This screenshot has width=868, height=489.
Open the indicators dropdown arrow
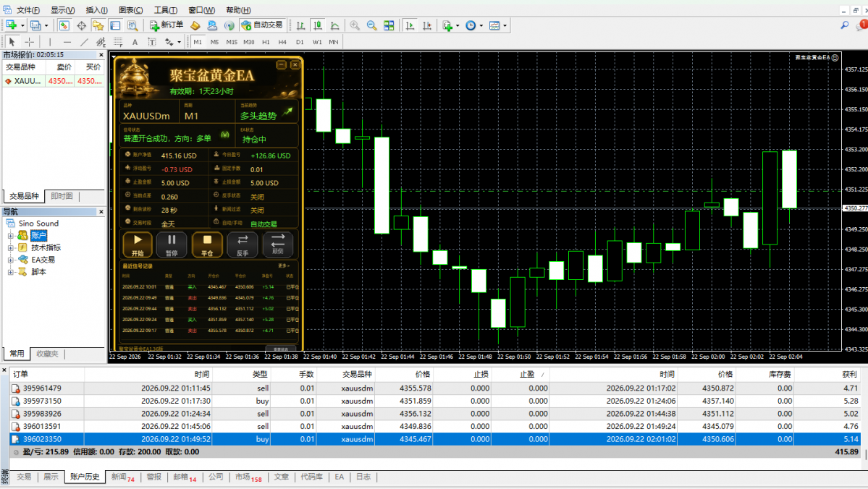tap(458, 25)
